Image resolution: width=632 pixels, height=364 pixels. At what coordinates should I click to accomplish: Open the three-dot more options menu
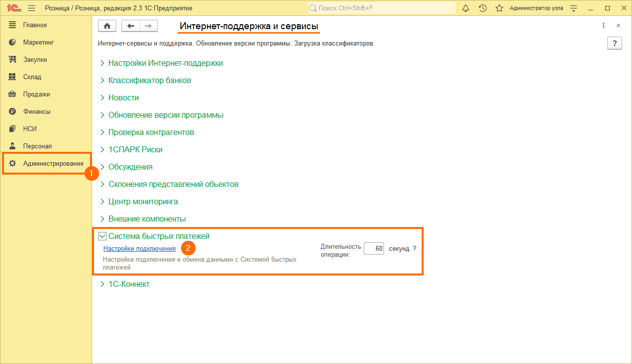603,26
